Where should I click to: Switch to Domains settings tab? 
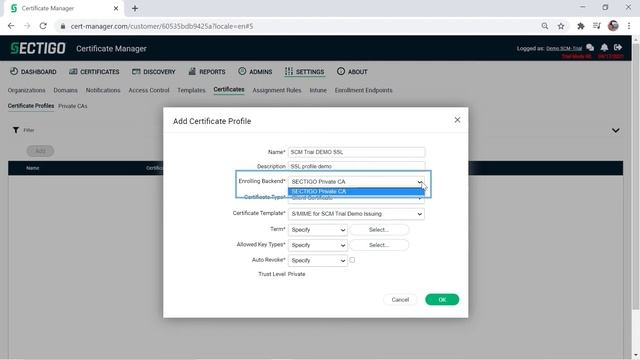65,90
